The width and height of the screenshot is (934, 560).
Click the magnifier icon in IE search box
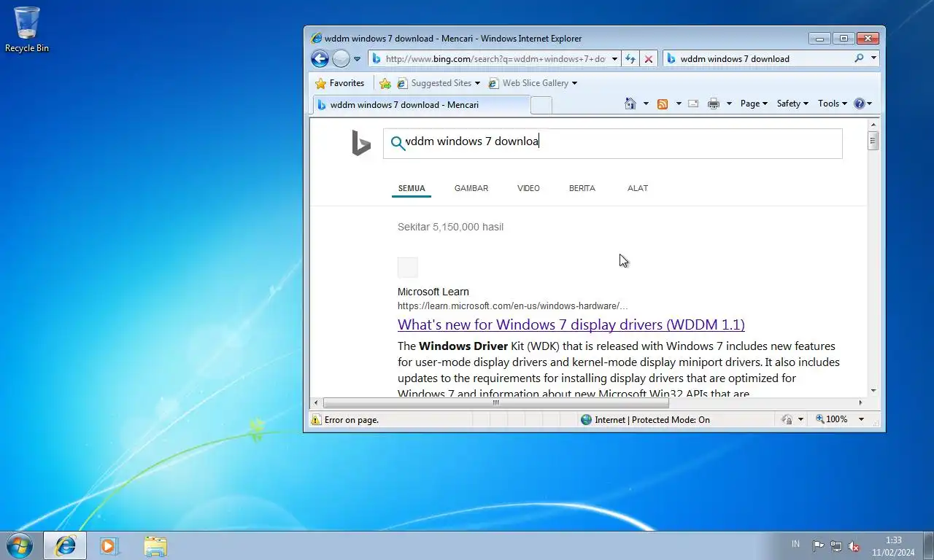(859, 58)
